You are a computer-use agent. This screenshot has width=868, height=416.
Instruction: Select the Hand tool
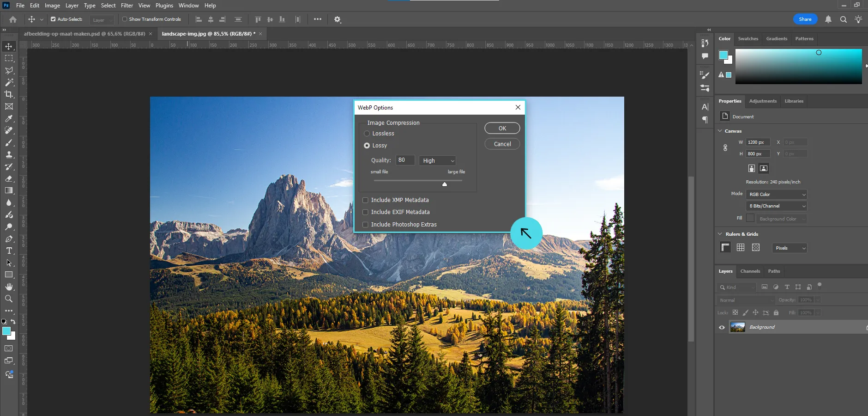click(x=9, y=287)
